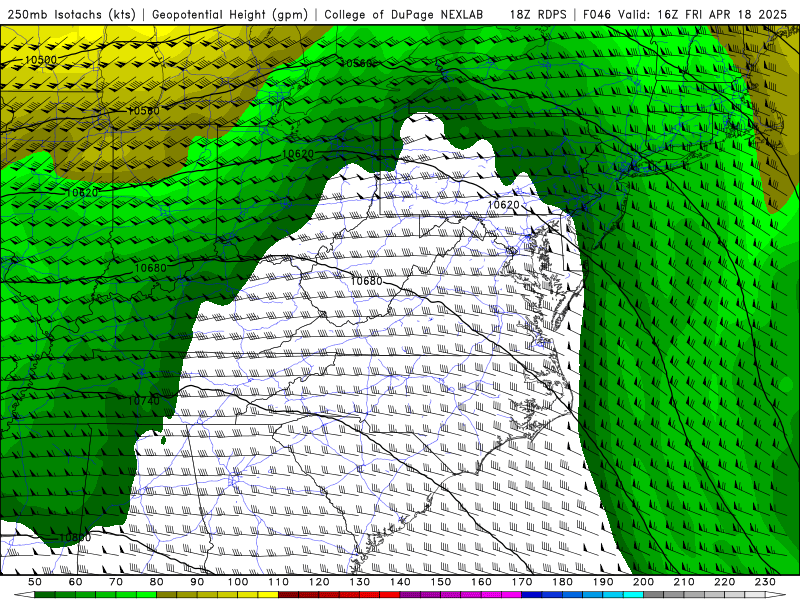This screenshot has width=800, height=600.
Task: Click the "F046 Valid: 16Z FRI APR 18 2025" text
Action: [x=685, y=14]
